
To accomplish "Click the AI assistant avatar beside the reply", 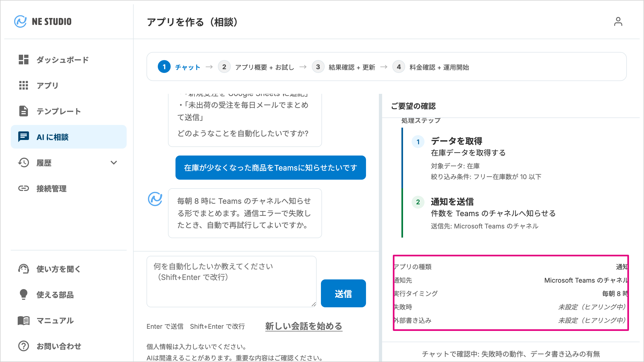I will pos(155,199).
